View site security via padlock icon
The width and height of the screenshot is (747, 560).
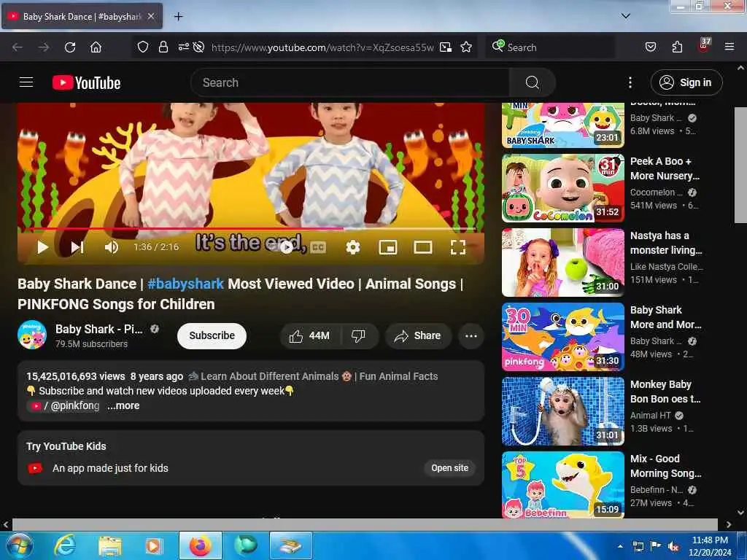163,47
